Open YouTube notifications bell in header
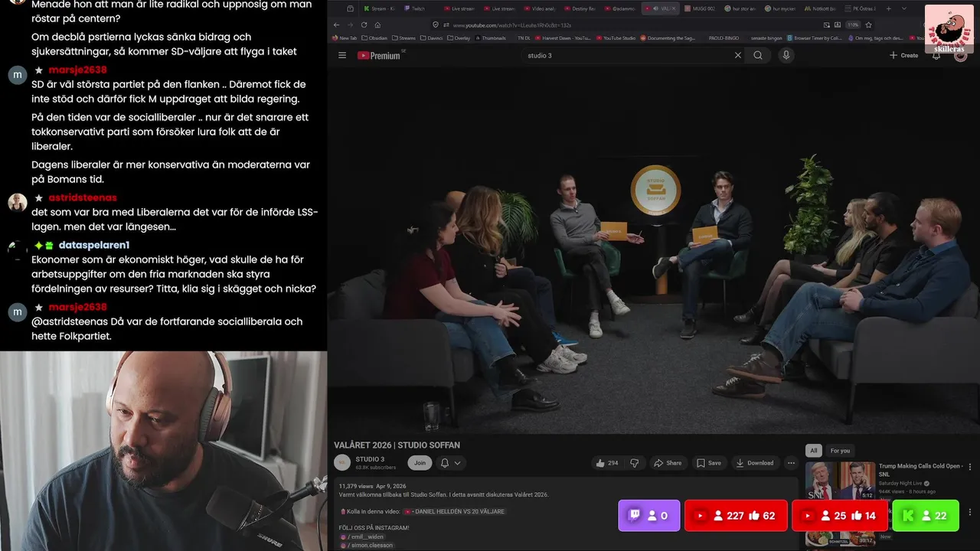 pyautogui.click(x=936, y=55)
